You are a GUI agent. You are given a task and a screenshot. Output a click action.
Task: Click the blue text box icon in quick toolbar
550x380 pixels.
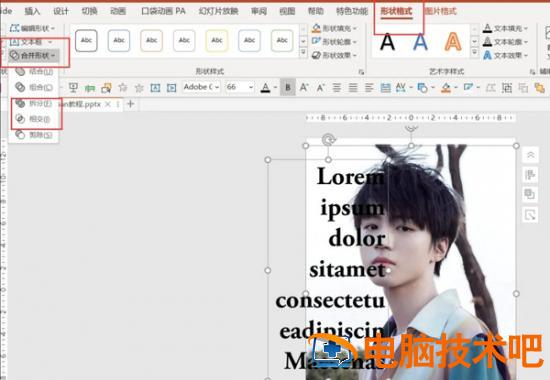(x=155, y=87)
